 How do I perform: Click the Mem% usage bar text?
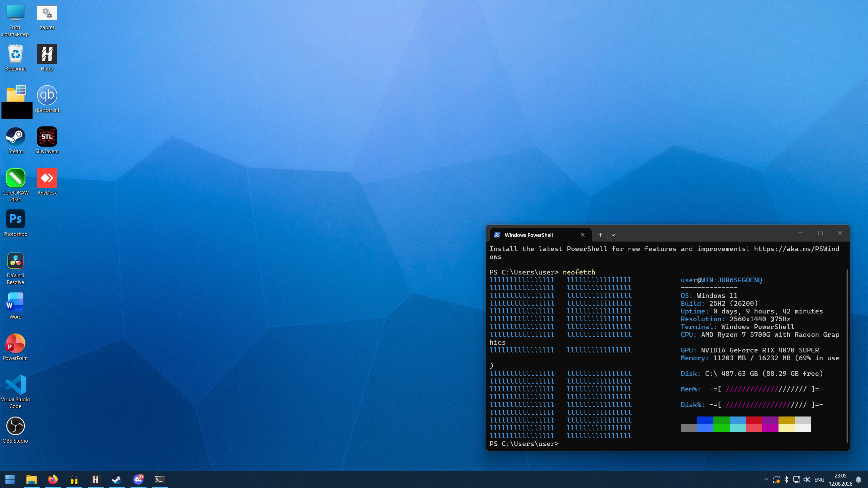pos(752,389)
